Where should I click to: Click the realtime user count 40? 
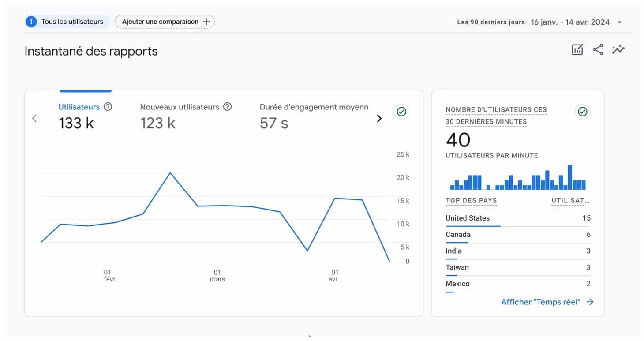pyautogui.click(x=458, y=140)
